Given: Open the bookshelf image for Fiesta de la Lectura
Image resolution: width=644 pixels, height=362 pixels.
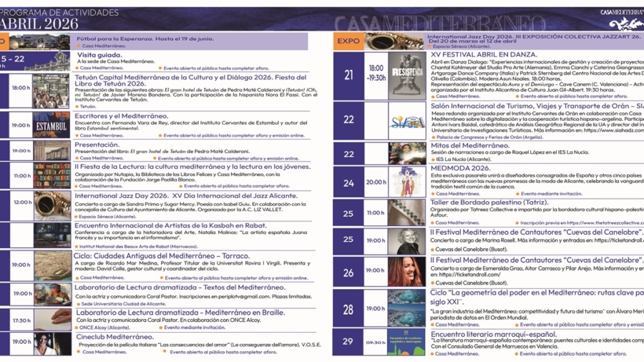Looking at the screenshot, I should pyautogui.click(x=52, y=176).
